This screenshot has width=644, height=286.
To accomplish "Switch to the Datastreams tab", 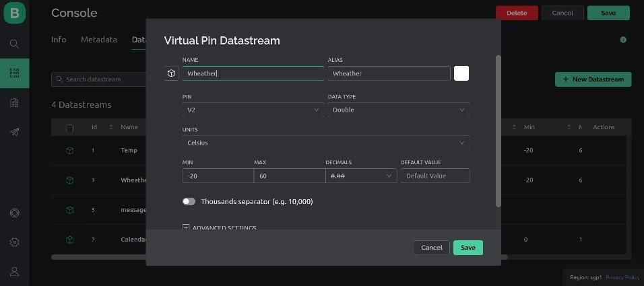I will coord(139,40).
